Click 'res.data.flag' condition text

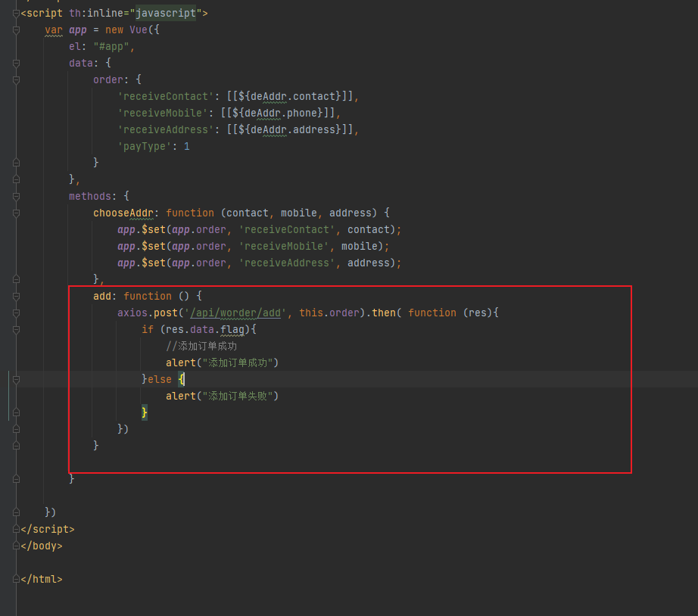tap(205, 330)
